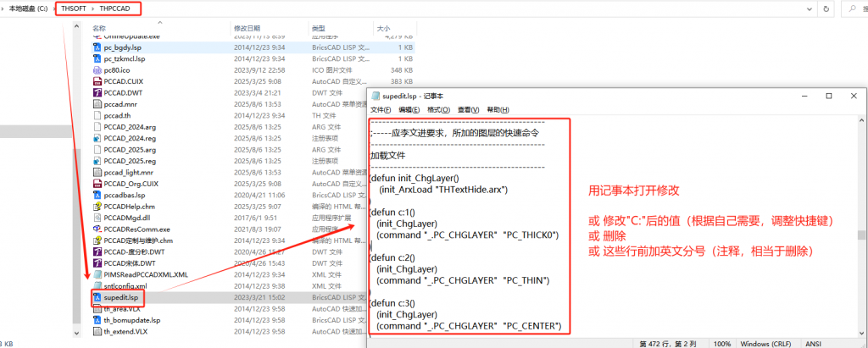This screenshot has width=868, height=348.
Task: Click the th_extend.VLX file icon
Action: (x=97, y=331)
